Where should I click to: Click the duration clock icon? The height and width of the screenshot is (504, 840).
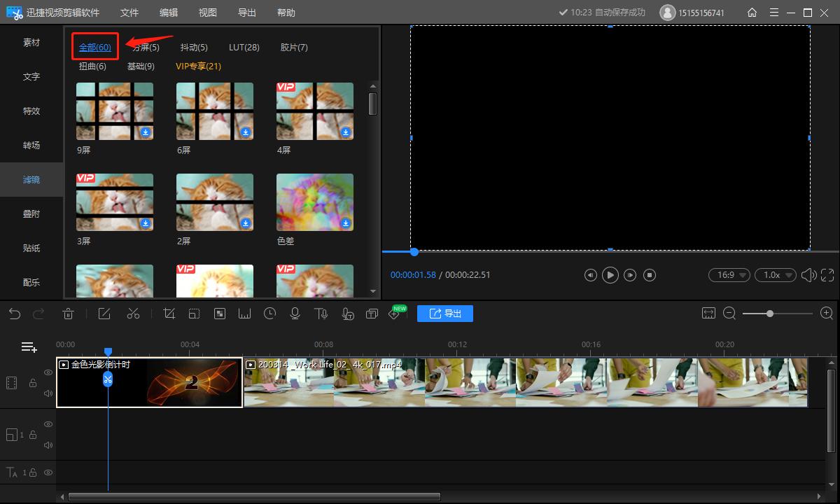pyautogui.click(x=269, y=314)
